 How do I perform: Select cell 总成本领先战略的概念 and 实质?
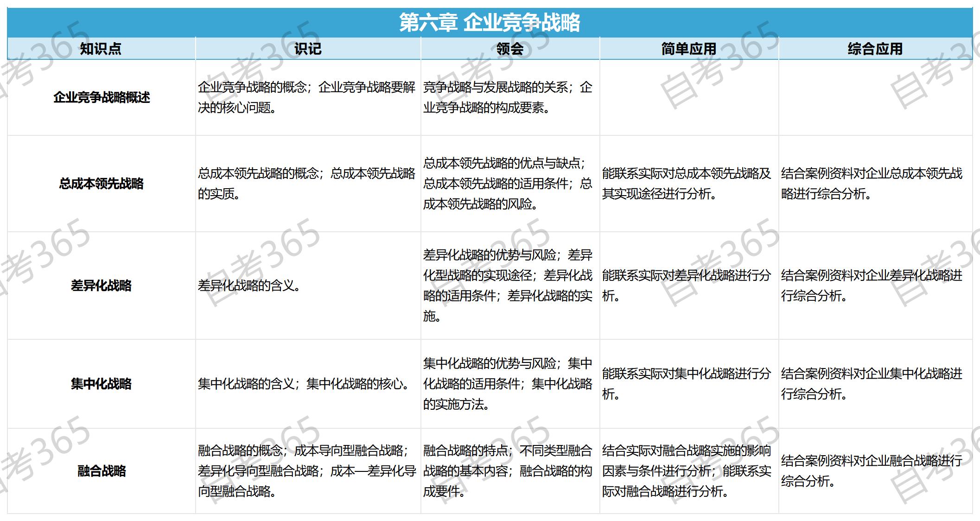click(x=306, y=184)
